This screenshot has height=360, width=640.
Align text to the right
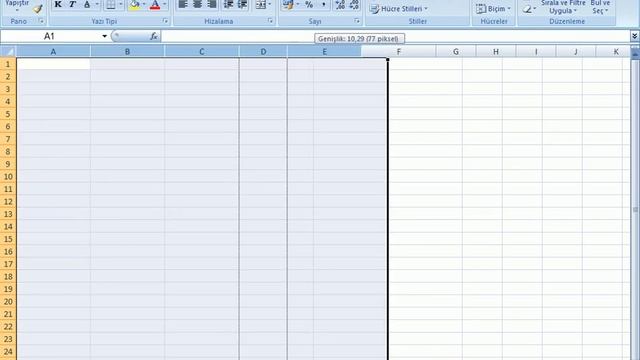(211, 4)
